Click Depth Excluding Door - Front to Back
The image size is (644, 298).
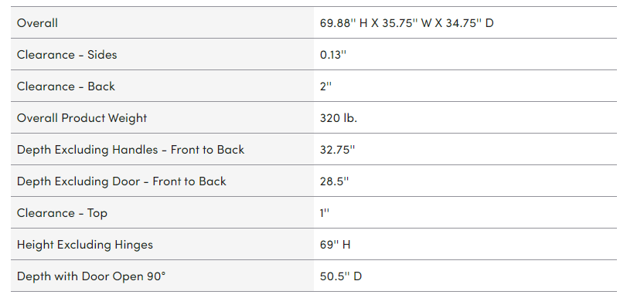coord(121,181)
